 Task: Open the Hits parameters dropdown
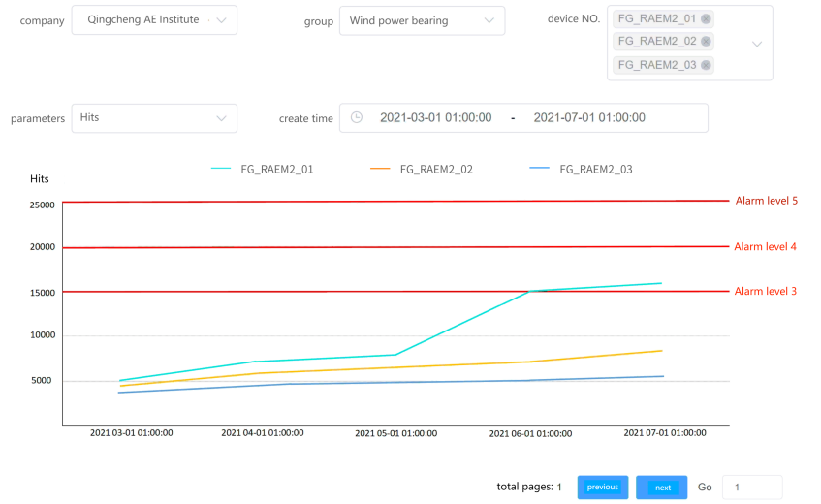point(154,118)
